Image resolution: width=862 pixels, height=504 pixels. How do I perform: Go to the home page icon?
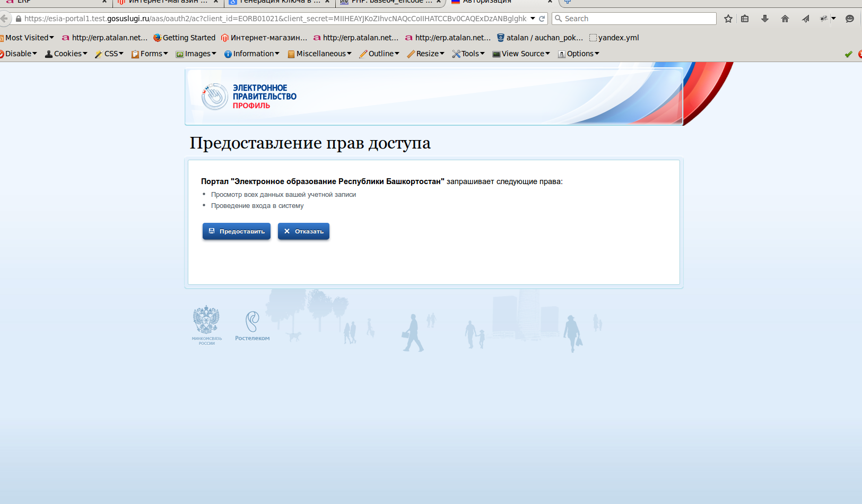[785, 19]
